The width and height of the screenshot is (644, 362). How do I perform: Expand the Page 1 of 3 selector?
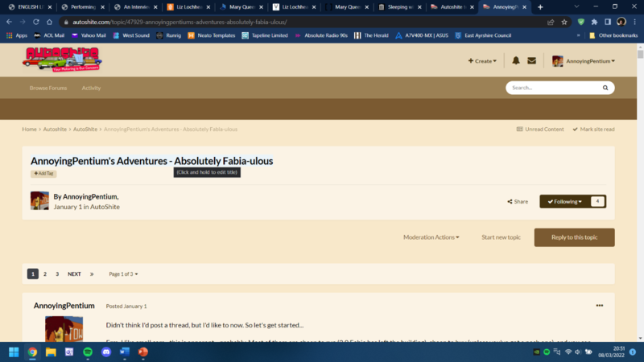pos(123,274)
